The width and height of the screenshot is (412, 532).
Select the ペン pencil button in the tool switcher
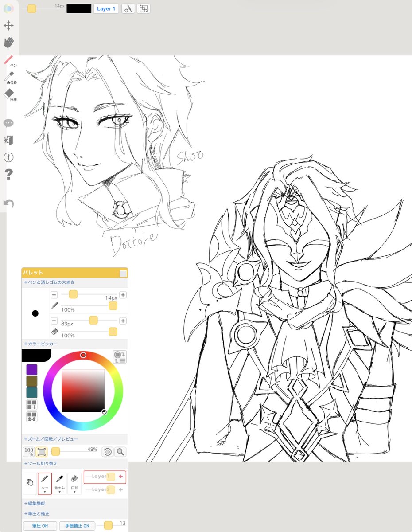45,484
